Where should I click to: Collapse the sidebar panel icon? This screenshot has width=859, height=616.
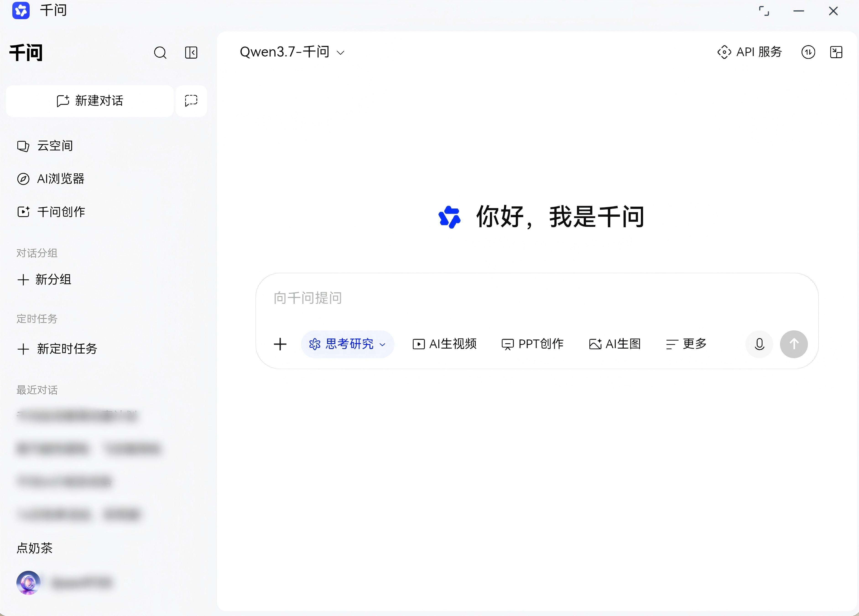191,53
